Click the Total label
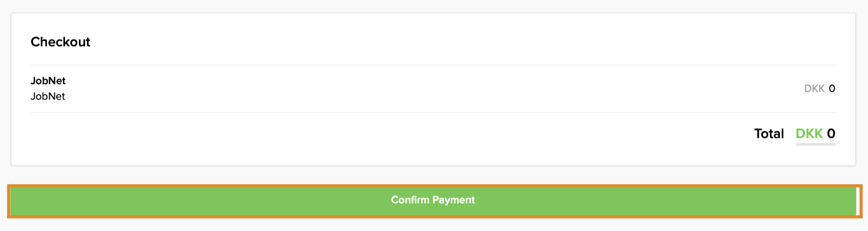Viewport: 868px width, 231px height. 769,134
